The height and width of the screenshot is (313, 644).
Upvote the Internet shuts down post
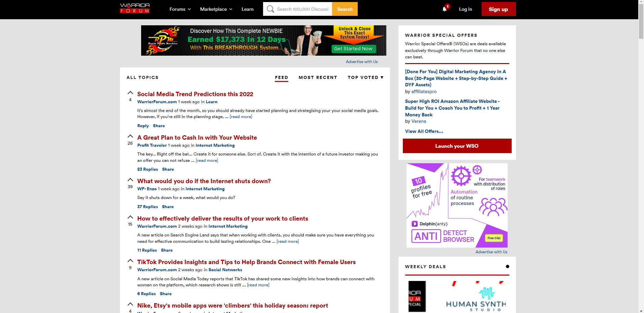tap(130, 180)
